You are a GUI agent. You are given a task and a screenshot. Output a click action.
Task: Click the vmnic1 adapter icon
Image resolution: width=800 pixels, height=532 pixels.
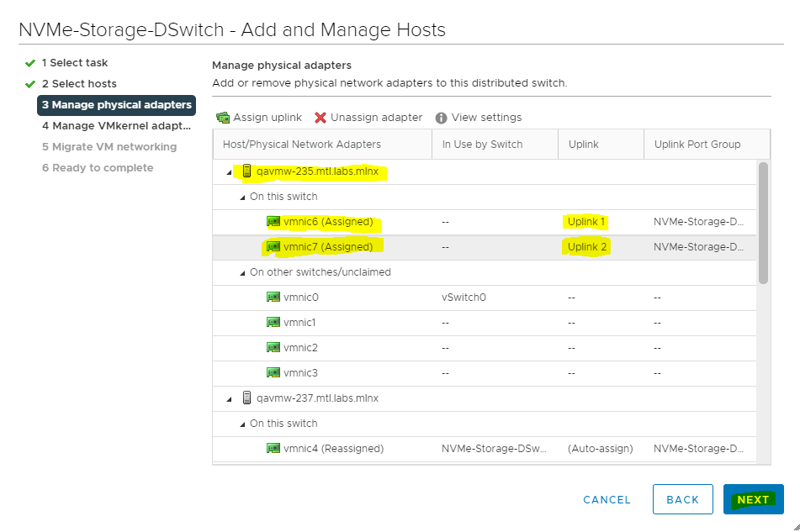[x=273, y=323]
